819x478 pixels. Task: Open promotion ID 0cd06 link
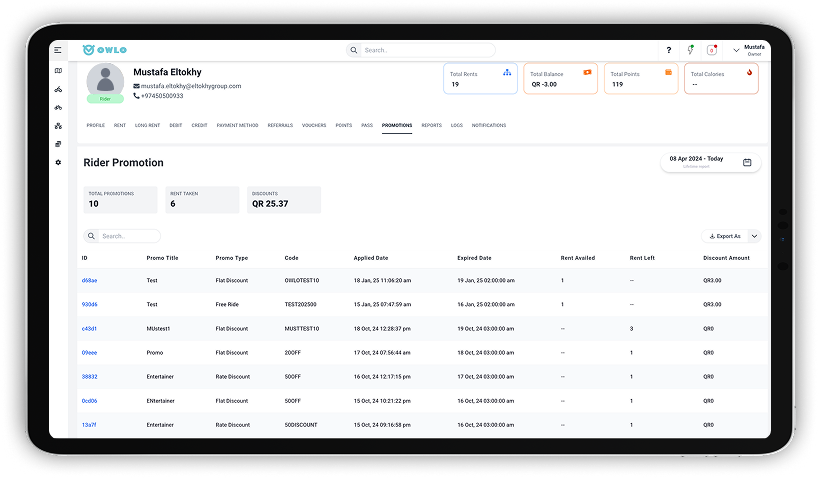click(x=89, y=401)
